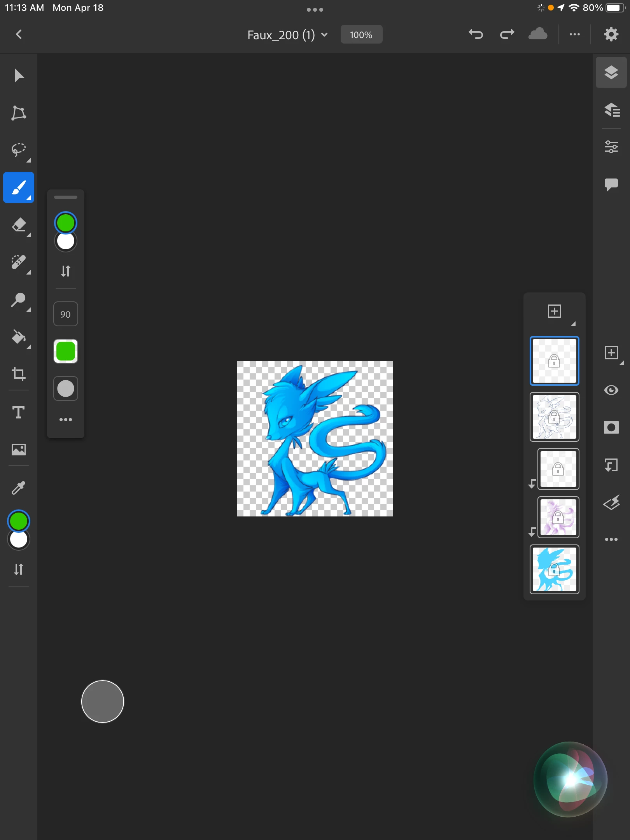Redo the last action
Image resolution: width=630 pixels, height=840 pixels.
(x=507, y=34)
